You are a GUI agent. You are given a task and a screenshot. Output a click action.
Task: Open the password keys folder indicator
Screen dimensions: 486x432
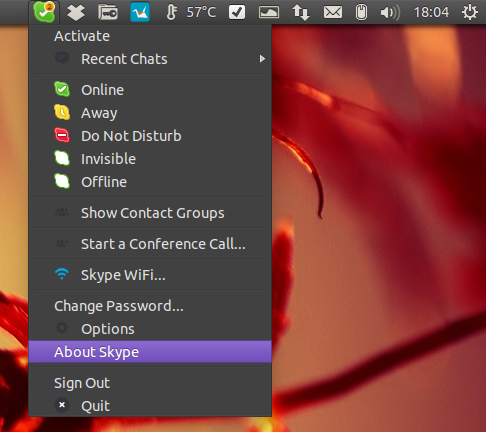tap(108, 12)
